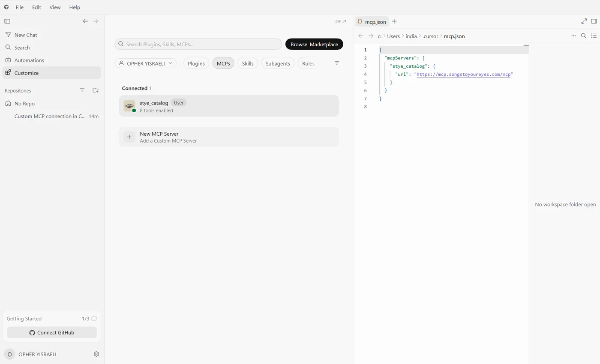600x364 pixels.
Task: Open new editor tab plus icon
Action: [x=394, y=21]
